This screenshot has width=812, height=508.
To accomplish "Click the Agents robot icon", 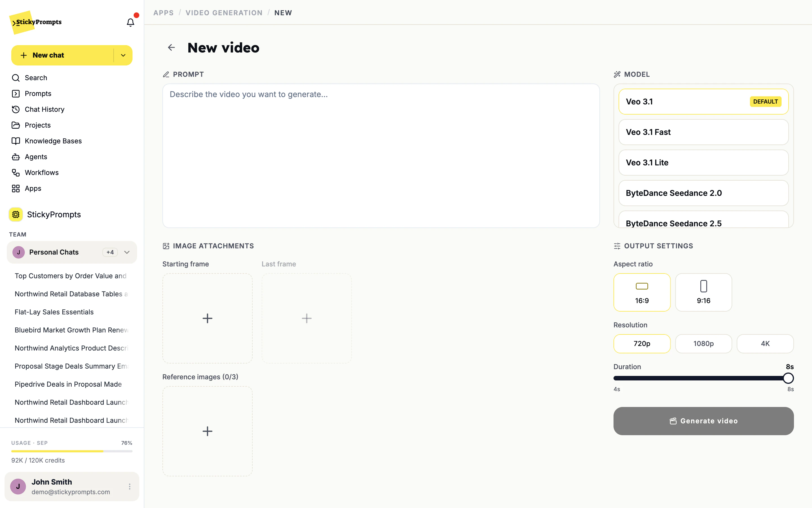I will pyautogui.click(x=16, y=157).
